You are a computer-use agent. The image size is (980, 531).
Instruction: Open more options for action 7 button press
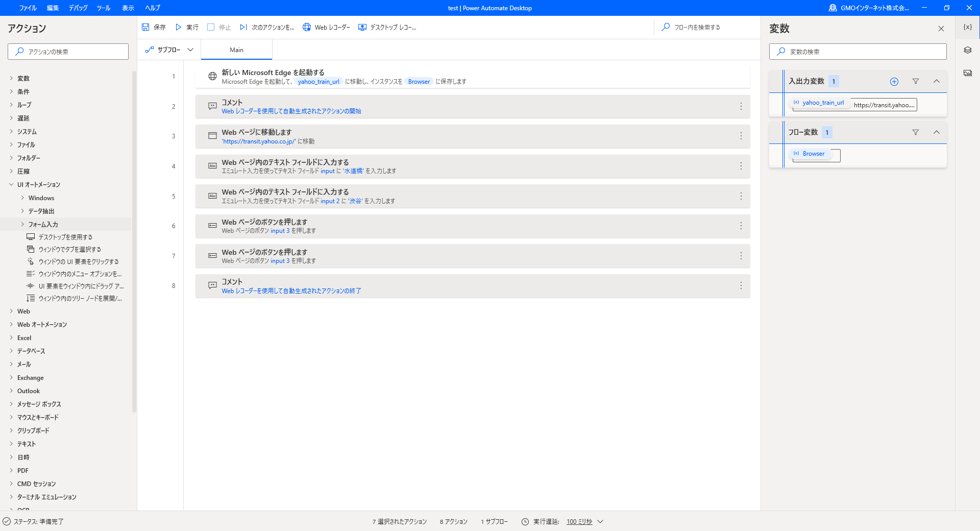[741, 256]
